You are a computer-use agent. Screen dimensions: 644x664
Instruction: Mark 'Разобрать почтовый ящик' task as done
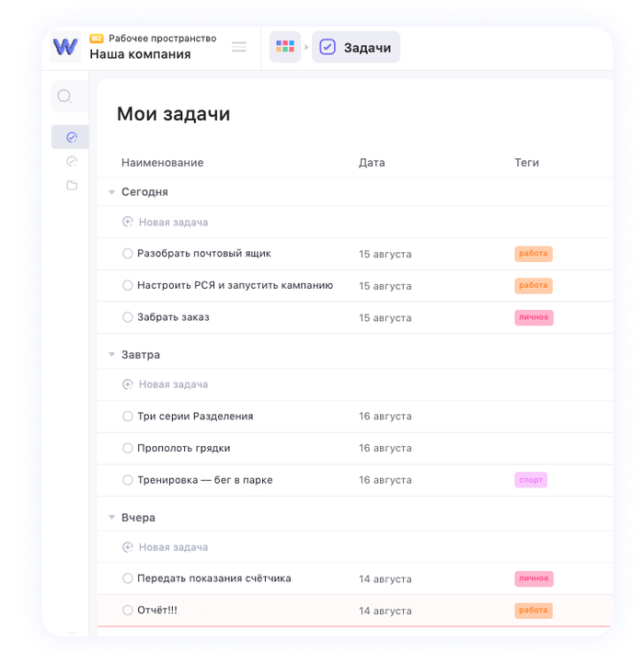[x=128, y=253]
